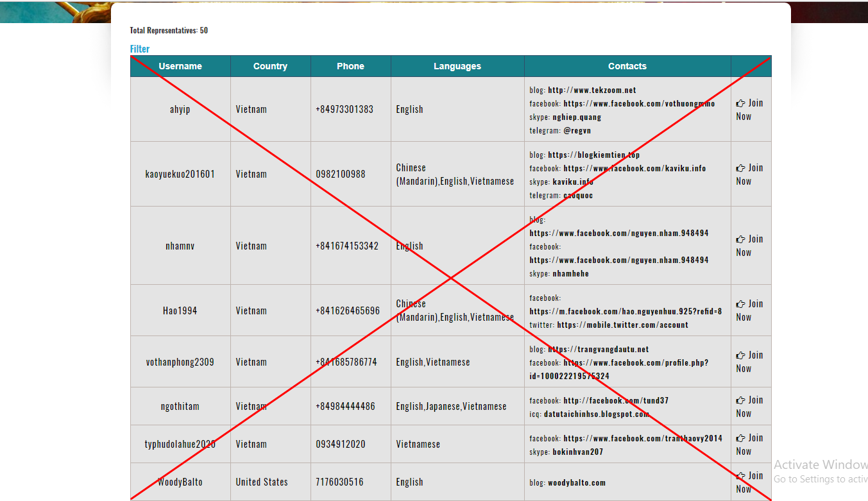Click telegram handle @regvn
The width and height of the screenshot is (868, 501).
(577, 131)
